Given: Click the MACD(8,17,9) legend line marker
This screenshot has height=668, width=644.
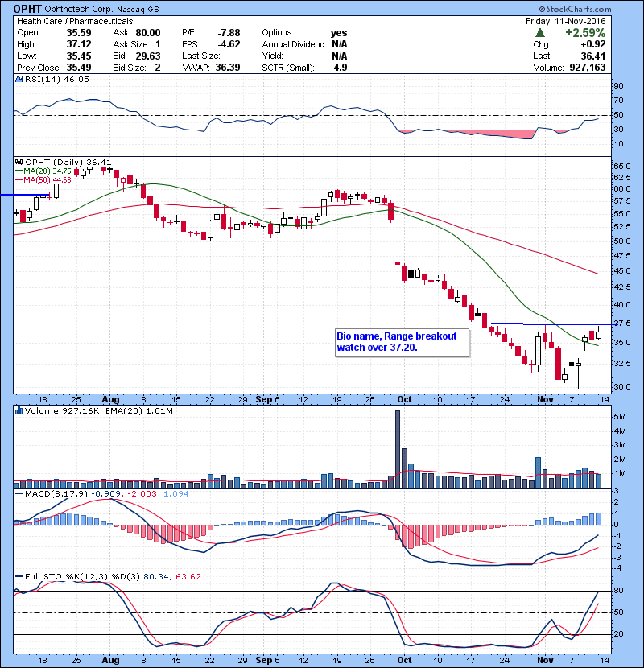Looking at the screenshot, I should [x=19, y=494].
